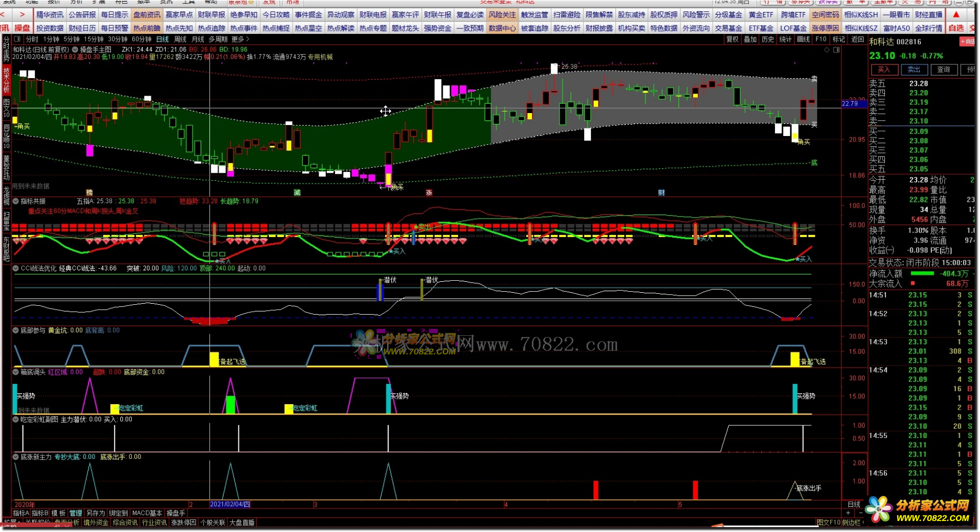This screenshot has height=532, width=980.
Task: Switch to the 分时 intraday view
Action: pos(32,39)
